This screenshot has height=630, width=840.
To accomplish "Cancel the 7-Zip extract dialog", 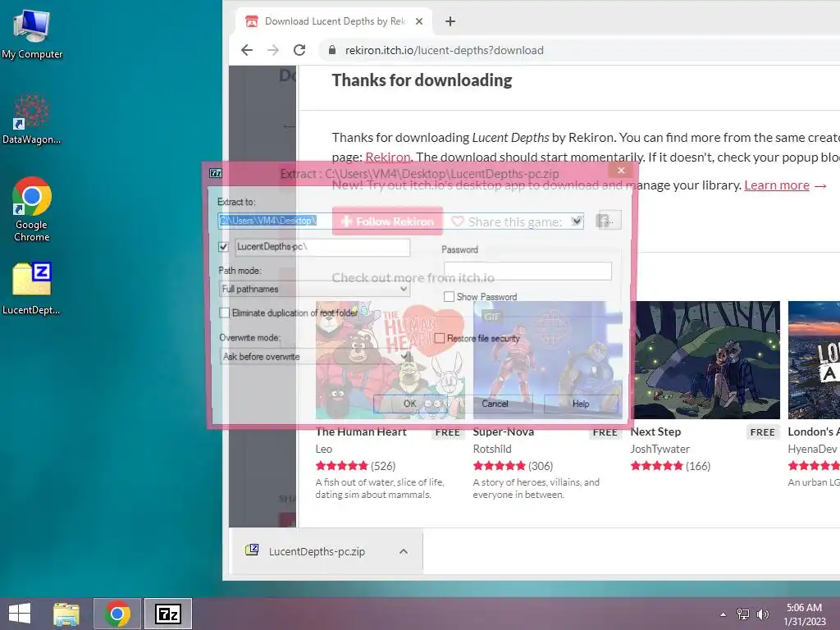I will [x=495, y=404].
